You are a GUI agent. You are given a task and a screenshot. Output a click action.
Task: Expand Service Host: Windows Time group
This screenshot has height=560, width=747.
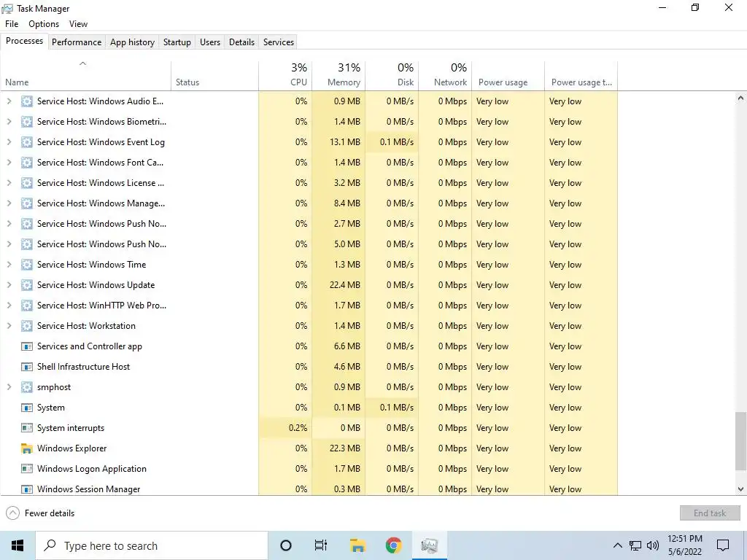tap(9, 265)
